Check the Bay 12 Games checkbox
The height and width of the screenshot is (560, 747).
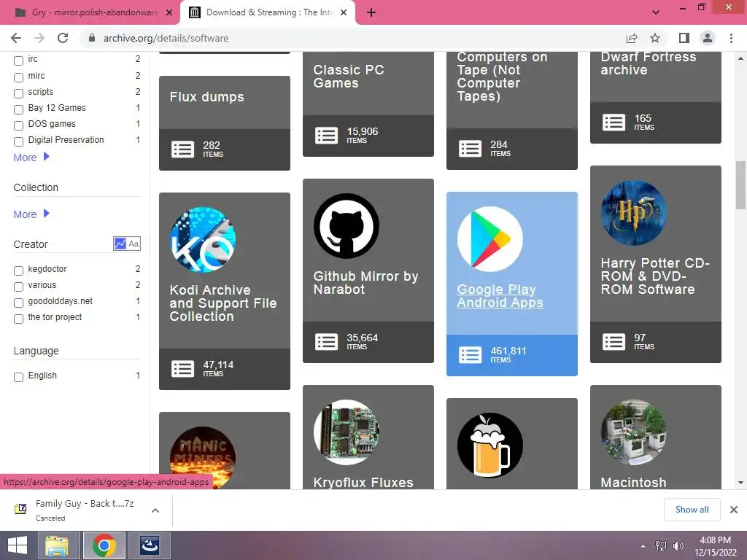coord(18,109)
